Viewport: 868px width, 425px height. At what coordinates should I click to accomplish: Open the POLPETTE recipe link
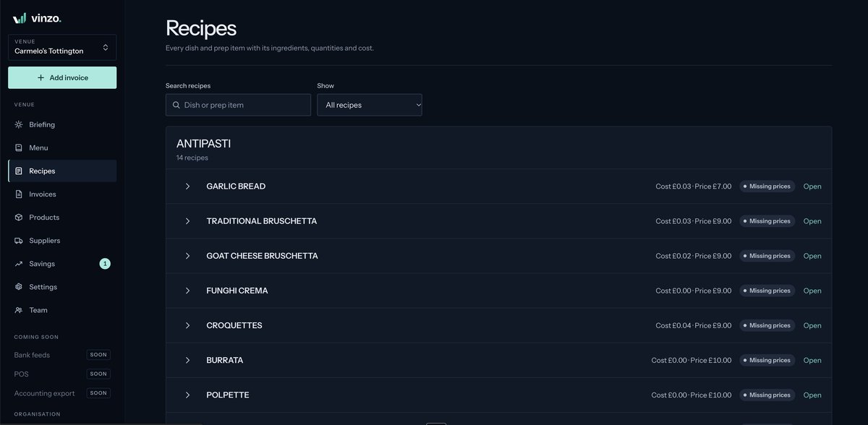pyautogui.click(x=812, y=395)
